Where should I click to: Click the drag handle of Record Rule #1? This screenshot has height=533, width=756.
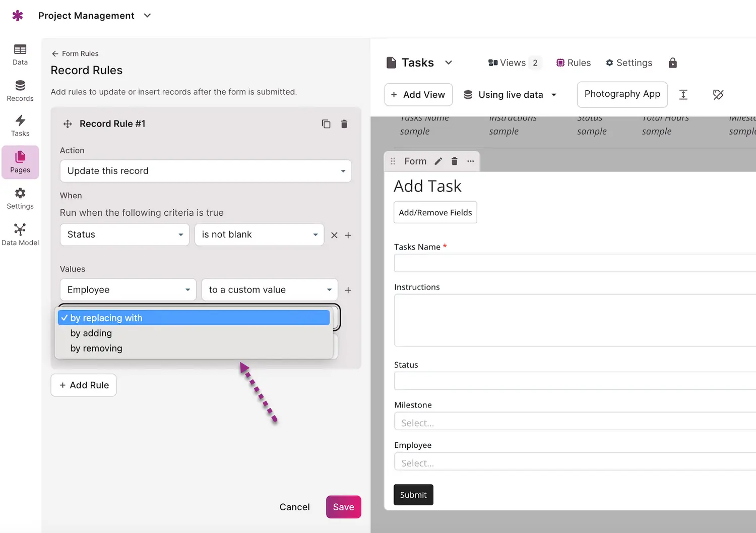[68, 124]
